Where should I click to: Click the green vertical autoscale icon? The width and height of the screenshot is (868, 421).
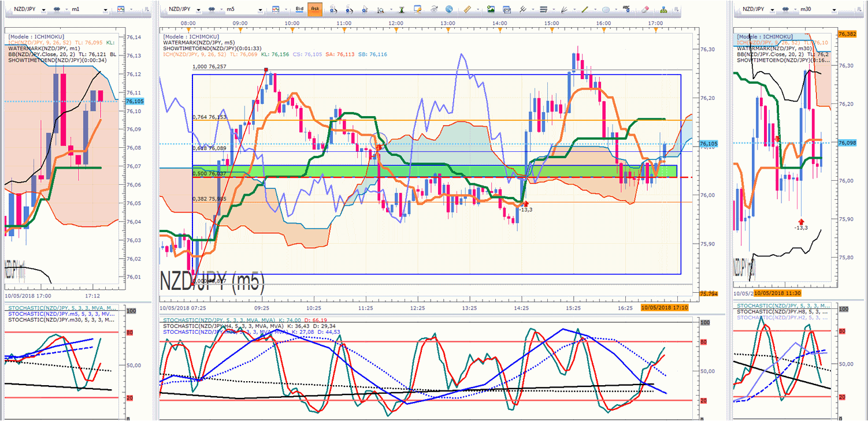pyautogui.click(x=401, y=9)
